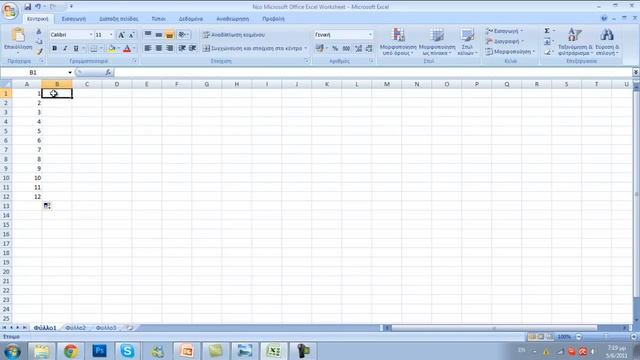This screenshot has height=360, width=640.
Task: Top align cell contents
Action: click(148, 35)
